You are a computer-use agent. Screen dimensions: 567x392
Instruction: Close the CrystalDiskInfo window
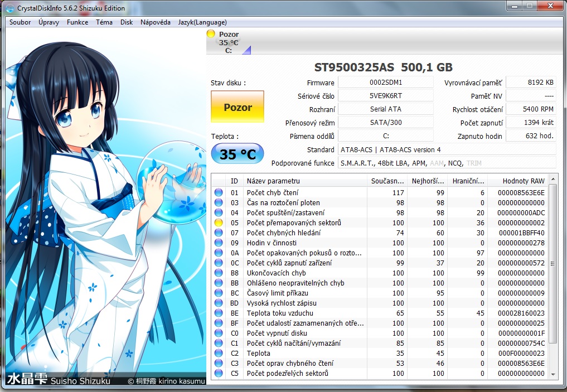tap(550, 6)
